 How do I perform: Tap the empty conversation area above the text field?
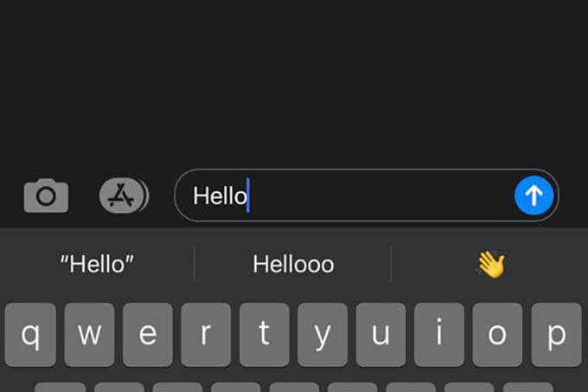pyautogui.click(x=294, y=82)
